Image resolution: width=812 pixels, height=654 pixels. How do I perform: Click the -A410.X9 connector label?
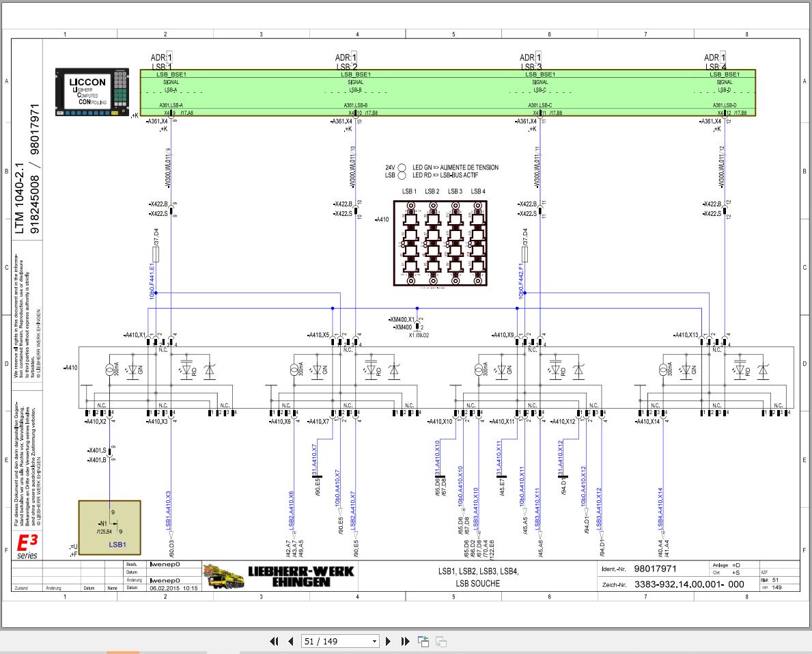503,336
